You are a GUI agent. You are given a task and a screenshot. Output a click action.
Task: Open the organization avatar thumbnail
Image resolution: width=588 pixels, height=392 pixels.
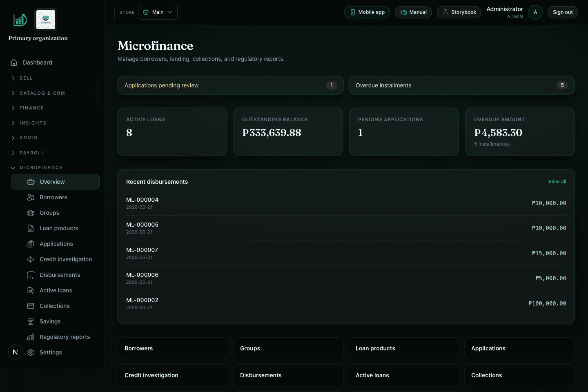pyautogui.click(x=46, y=20)
